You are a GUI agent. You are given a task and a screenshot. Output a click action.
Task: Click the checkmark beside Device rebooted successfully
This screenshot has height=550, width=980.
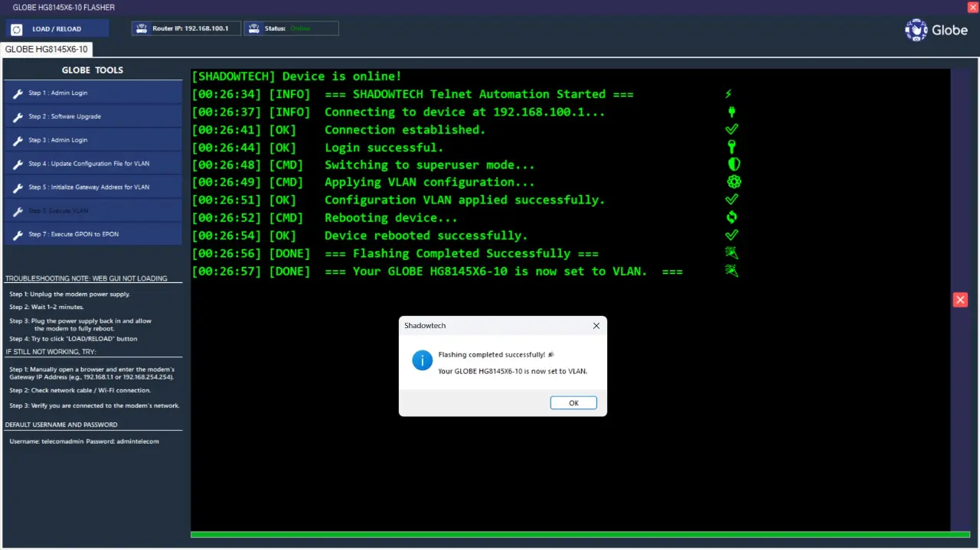[x=732, y=235]
